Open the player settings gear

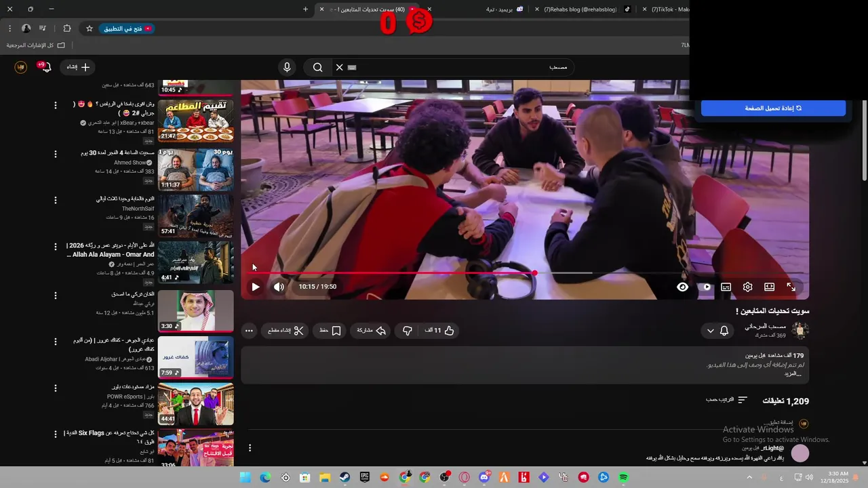[x=747, y=287]
